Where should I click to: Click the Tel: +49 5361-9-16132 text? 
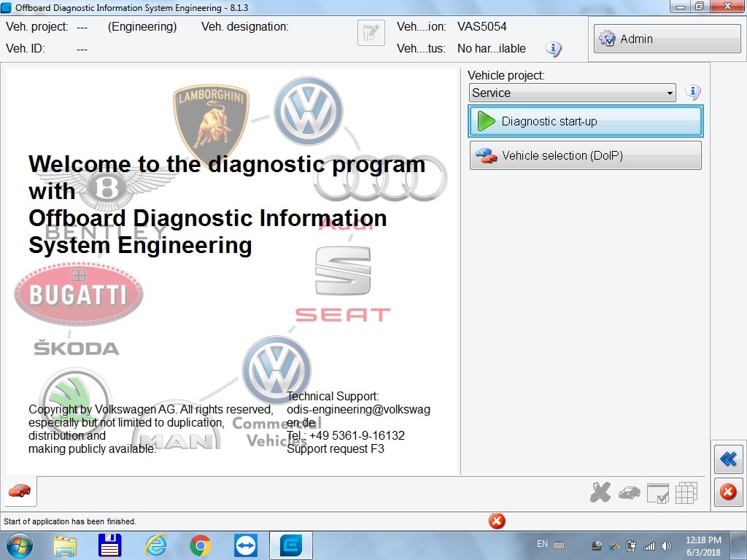(x=345, y=435)
